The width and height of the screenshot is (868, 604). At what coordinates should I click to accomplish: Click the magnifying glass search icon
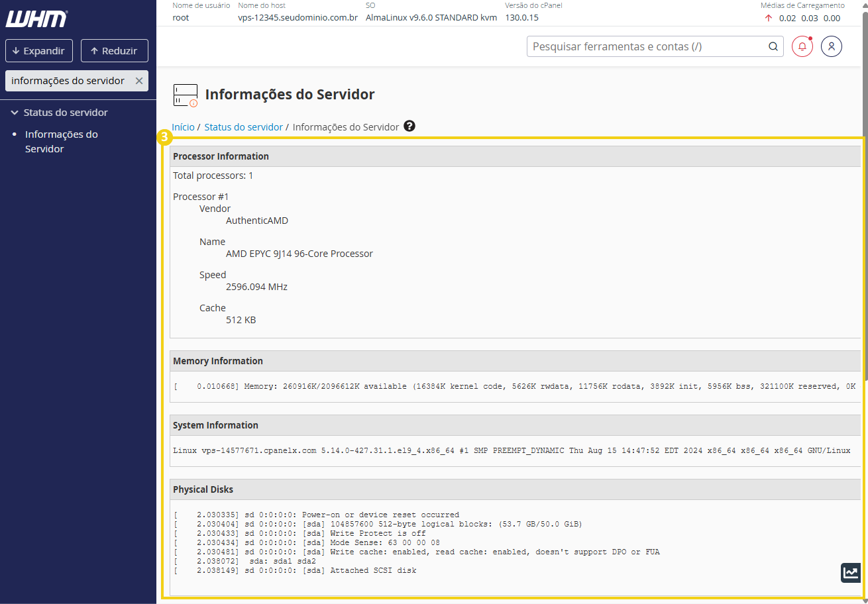tap(773, 46)
